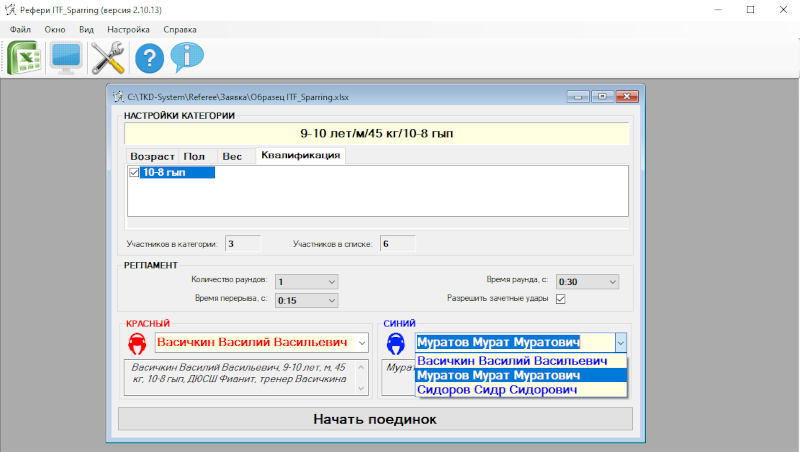Open settings with the wrench tools icon
800x452 pixels.
106,58
